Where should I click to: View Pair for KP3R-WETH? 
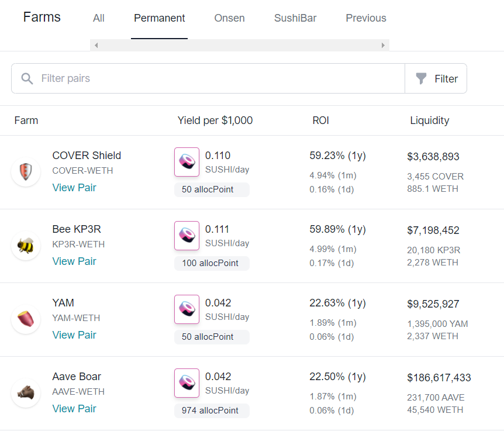coord(74,261)
